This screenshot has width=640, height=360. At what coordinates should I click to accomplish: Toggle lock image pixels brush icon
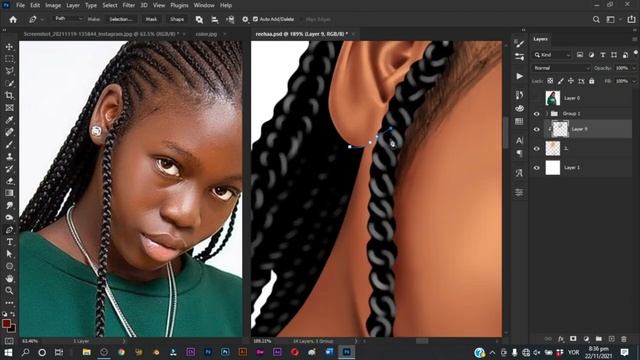pos(561,81)
